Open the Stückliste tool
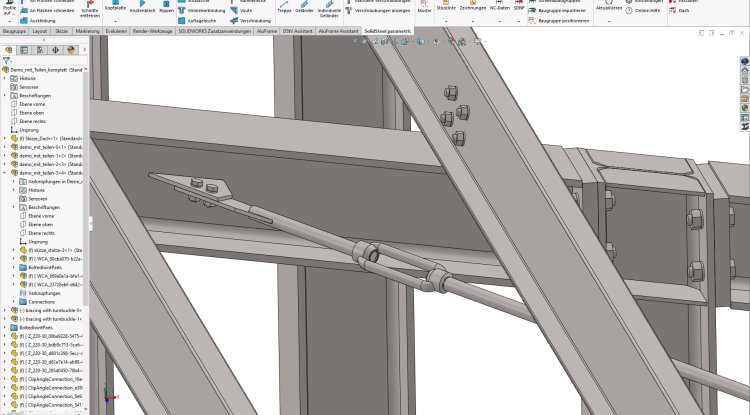 tap(446, 6)
